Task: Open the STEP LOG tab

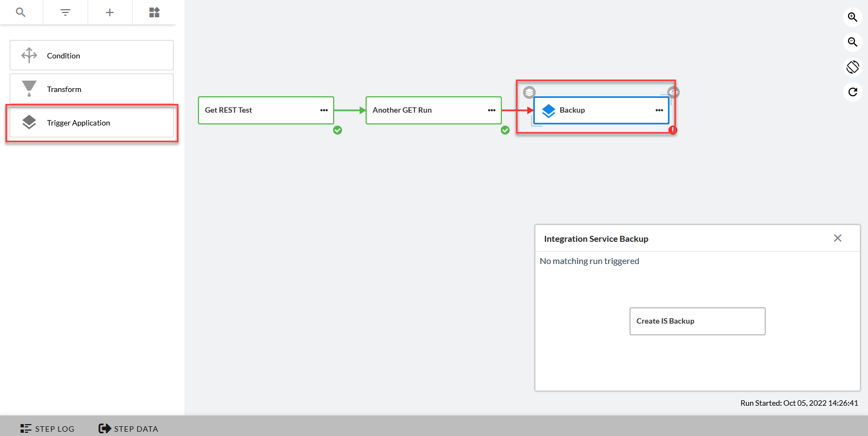Action: pyautogui.click(x=48, y=428)
